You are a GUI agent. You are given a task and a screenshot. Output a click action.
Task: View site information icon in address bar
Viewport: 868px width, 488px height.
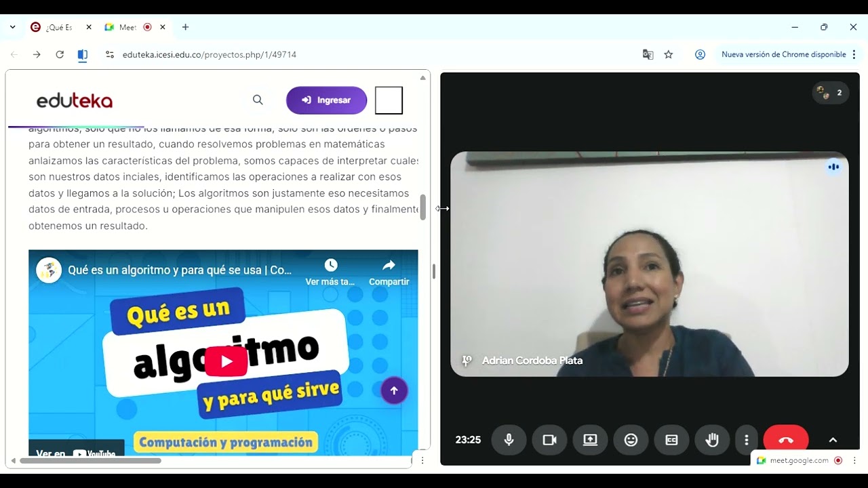click(110, 54)
